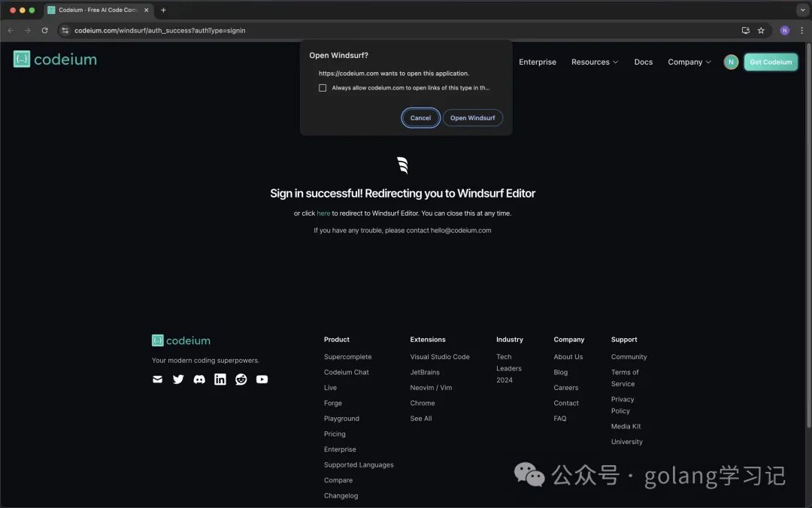Open the Compare footer link
Image resolution: width=812 pixels, height=508 pixels.
click(x=338, y=480)
